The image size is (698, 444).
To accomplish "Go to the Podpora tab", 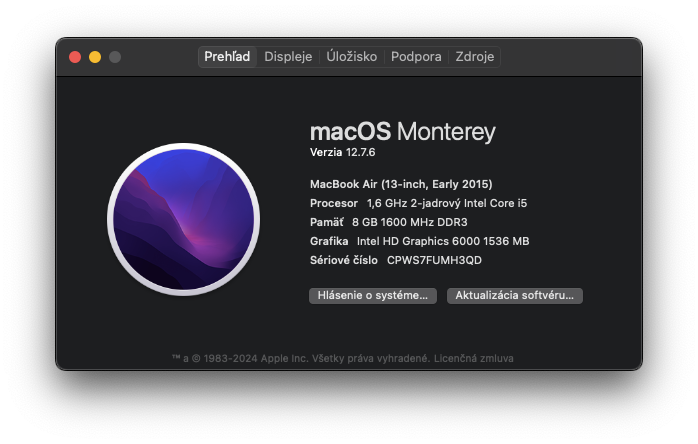I will tap(416, 57).
